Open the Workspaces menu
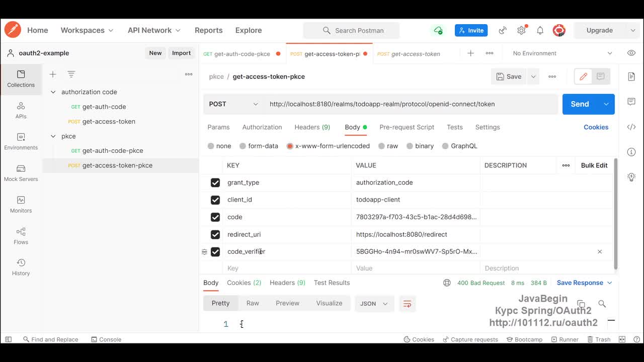644x362 pixels. click(87, 30)
